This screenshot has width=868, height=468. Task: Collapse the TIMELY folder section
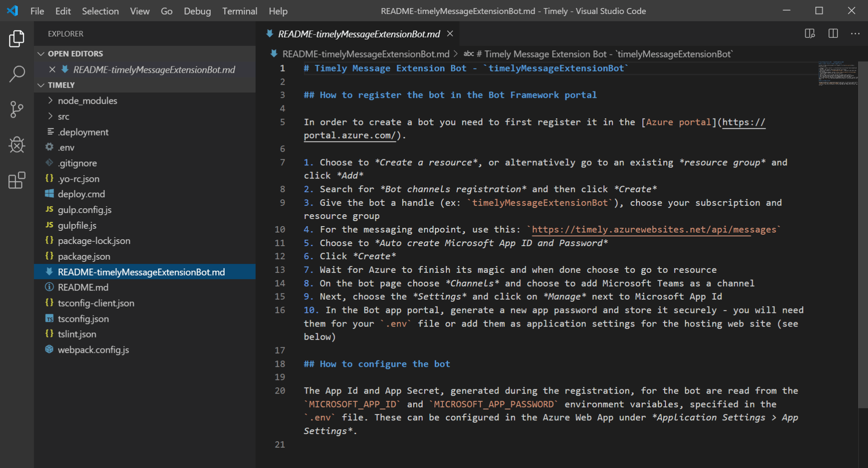click(x=41, y=85)
